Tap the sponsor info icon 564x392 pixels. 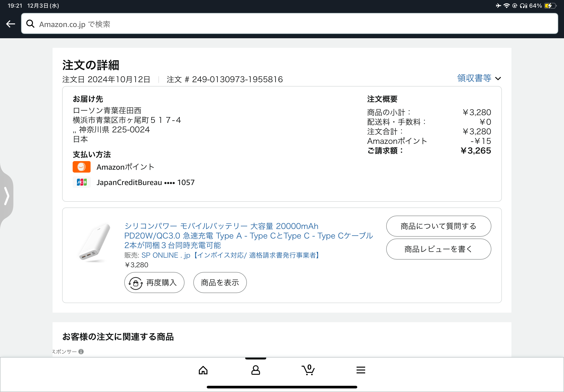[x=81, y=352]
